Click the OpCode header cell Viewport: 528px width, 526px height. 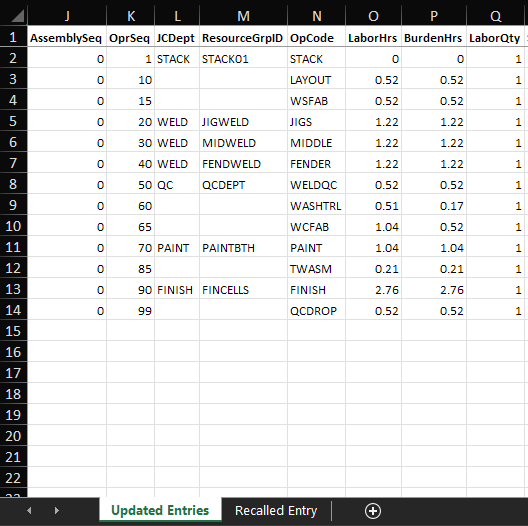tap(317, 37)
